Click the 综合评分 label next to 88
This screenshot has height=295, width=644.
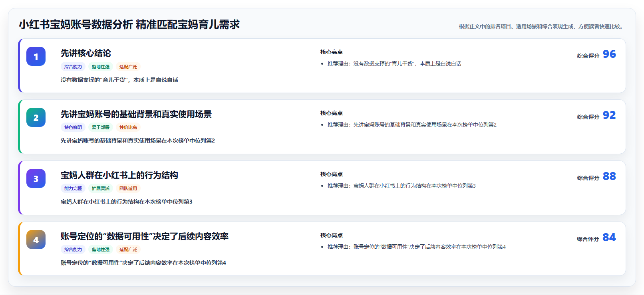tap(588, 178)
